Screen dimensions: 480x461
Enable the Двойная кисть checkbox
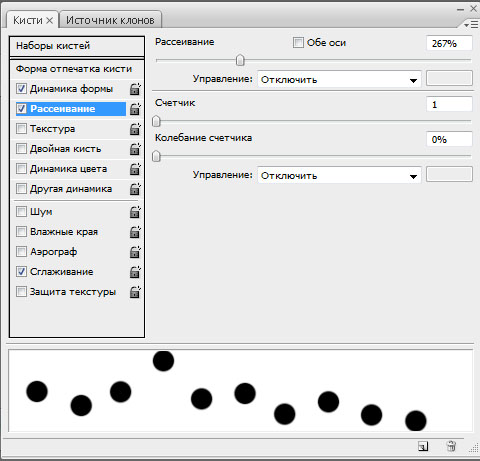(x=21, y=149)
